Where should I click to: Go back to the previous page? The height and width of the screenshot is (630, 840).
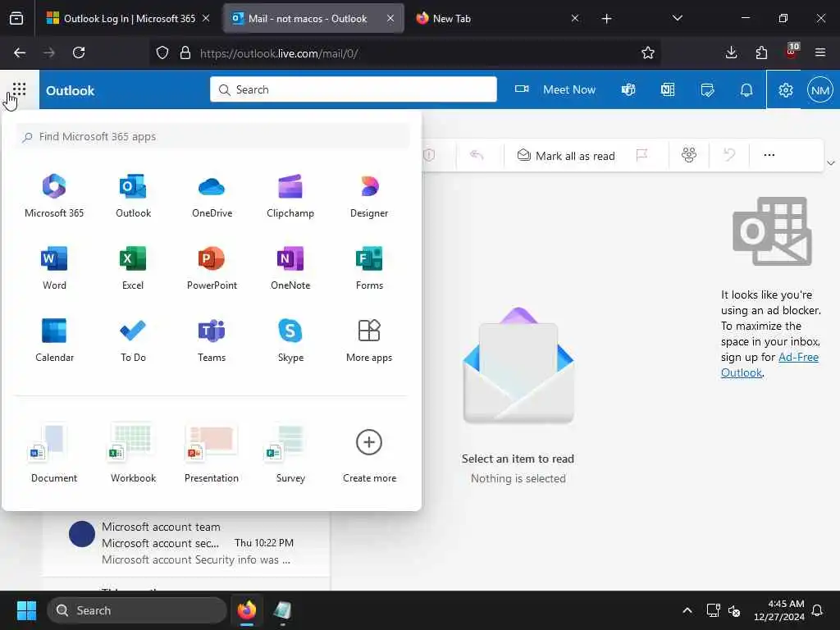pos(20,52)
